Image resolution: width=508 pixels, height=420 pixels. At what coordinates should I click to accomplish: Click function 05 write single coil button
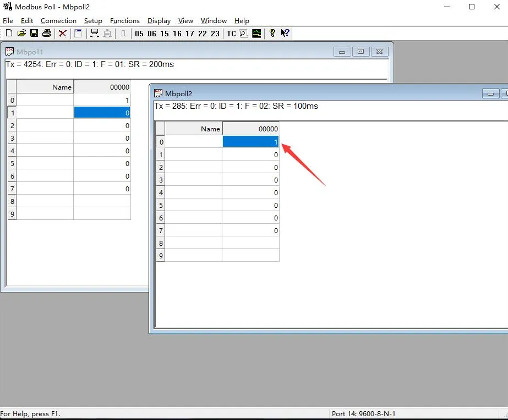(x=139, y=34)
